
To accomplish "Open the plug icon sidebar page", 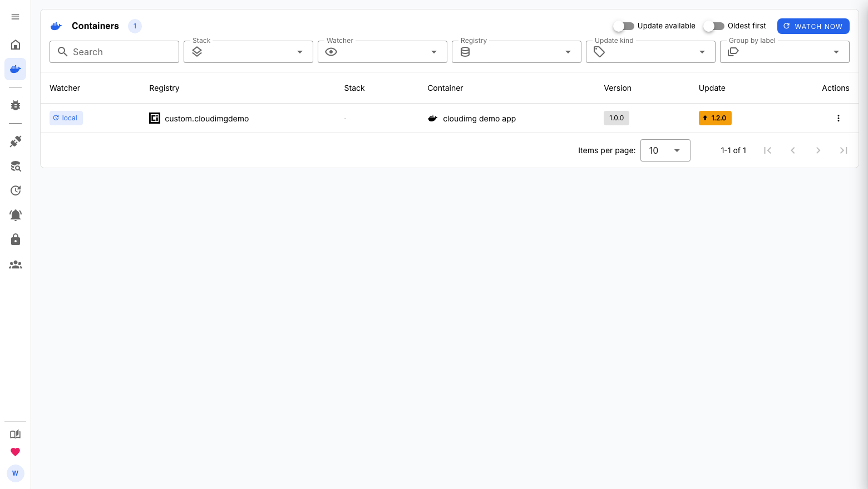I will (16, 141).
